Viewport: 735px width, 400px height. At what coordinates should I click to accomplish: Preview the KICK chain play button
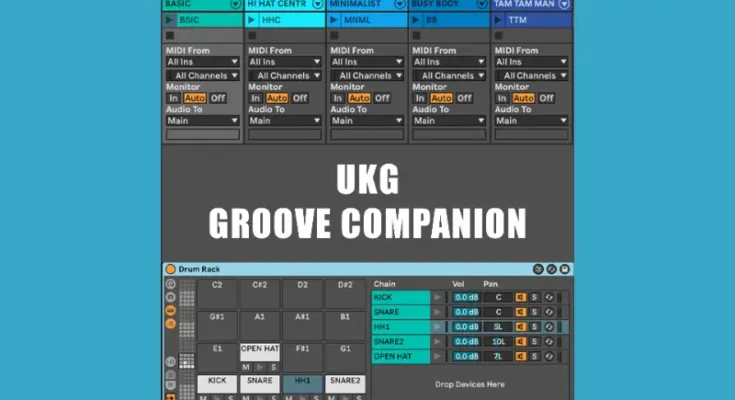click(437, 297)
